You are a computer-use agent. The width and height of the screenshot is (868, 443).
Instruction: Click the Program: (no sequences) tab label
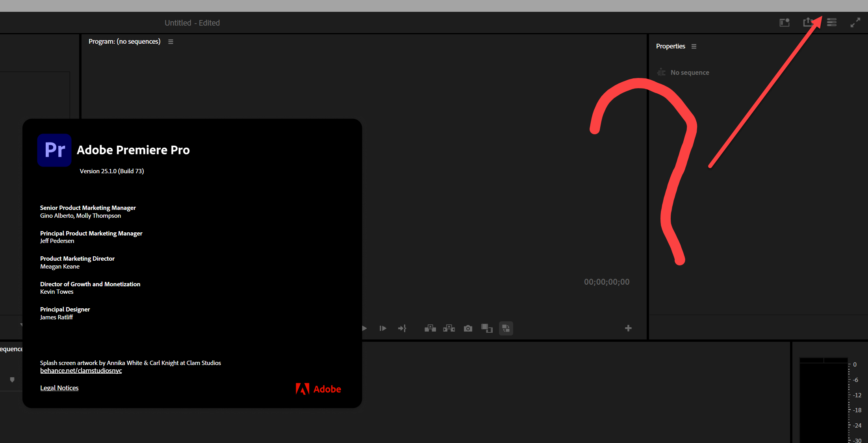click(x=124, y=41)
